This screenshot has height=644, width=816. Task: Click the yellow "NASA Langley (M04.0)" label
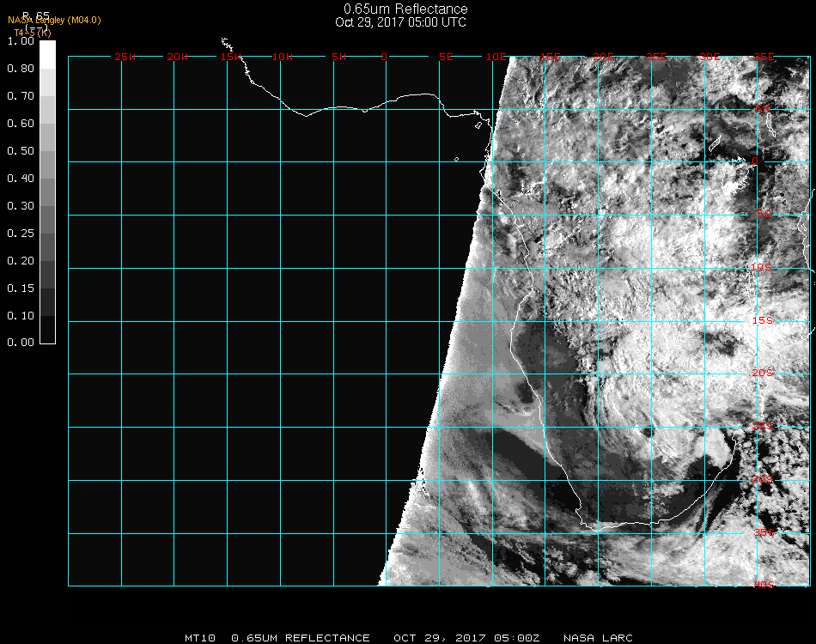click(54, 20)
